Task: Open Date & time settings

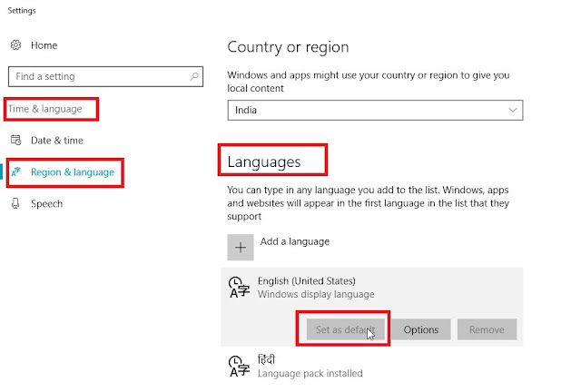Action: click(x=57, y=141)
